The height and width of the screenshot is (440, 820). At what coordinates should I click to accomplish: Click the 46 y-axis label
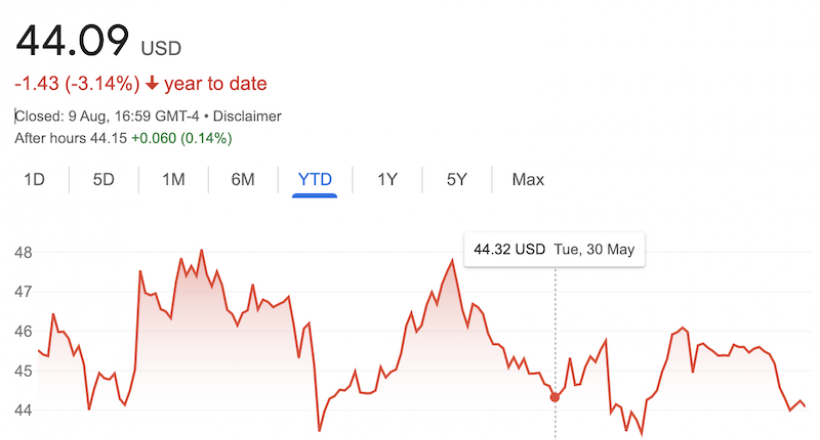coord(23,331)
